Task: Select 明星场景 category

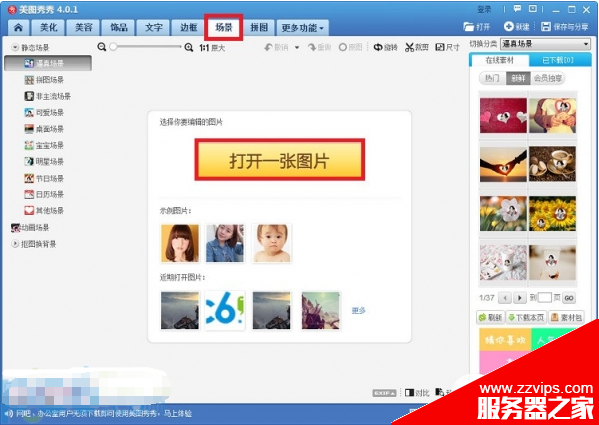Action: 44,162
